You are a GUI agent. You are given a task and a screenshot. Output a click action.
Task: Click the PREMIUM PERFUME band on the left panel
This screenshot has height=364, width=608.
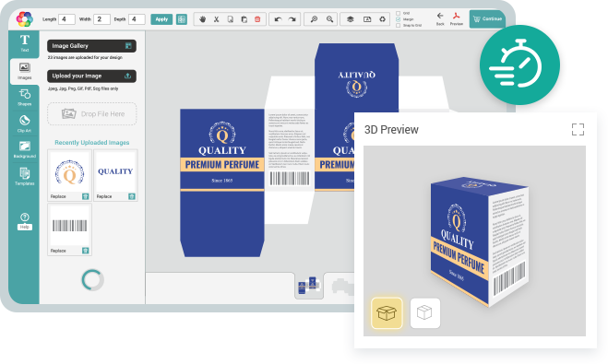[x=222, y=165]
